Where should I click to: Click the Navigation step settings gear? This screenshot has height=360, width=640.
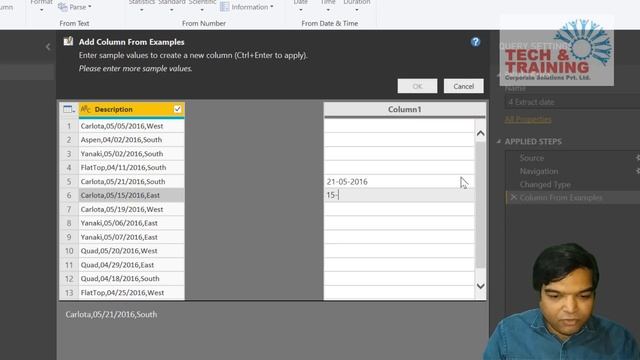click(637, 171)
